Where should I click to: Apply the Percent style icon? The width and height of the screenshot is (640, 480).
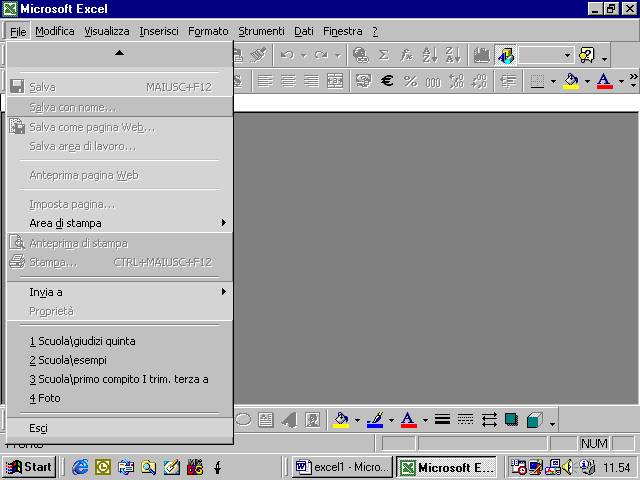[410, 81]
